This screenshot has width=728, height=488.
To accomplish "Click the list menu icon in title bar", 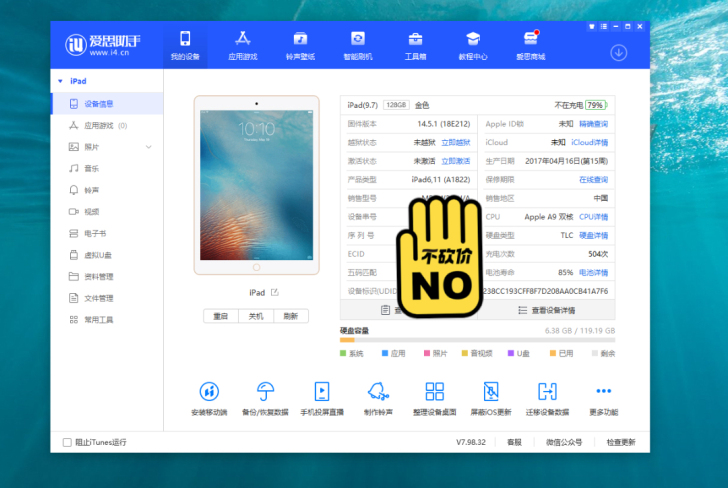I will coord(604,26).
